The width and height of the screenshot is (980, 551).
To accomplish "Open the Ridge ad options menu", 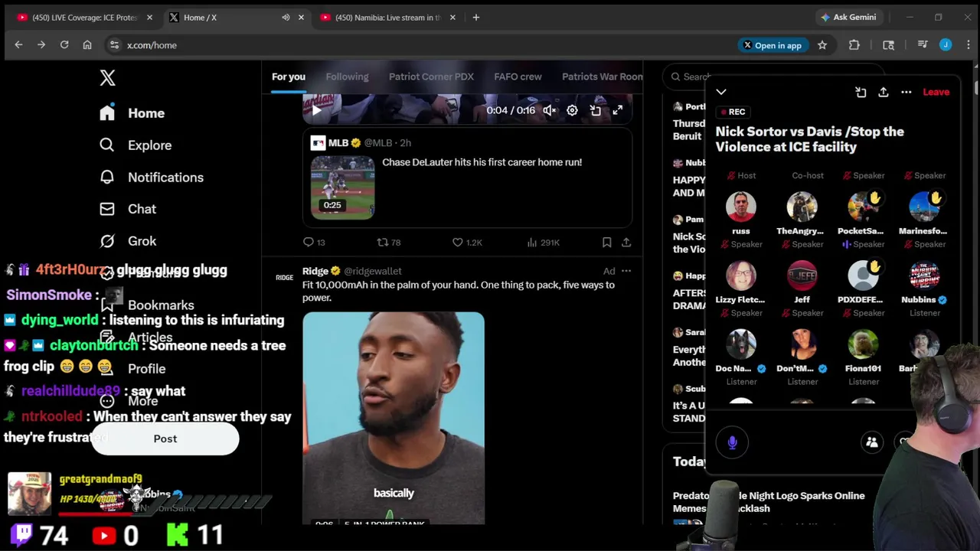I will [626, 271].
